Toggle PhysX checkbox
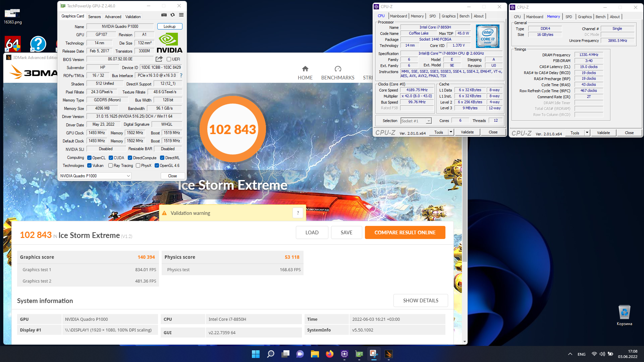The width and height of the screenshot is (644, 362). coord(138,166)
